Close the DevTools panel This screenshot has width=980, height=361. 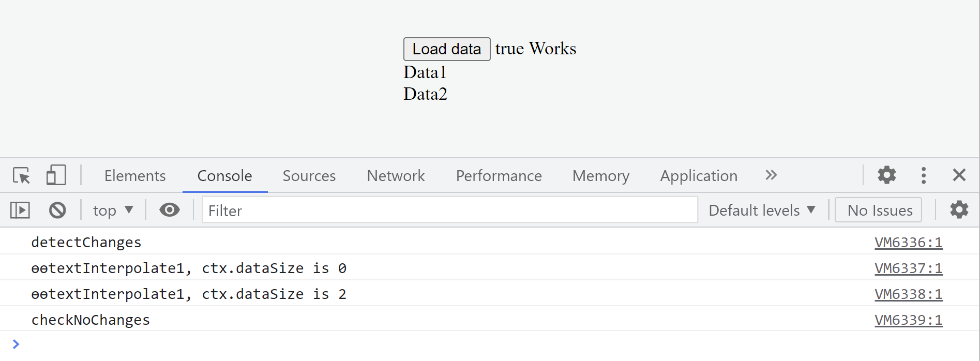(x=959, y=175)
